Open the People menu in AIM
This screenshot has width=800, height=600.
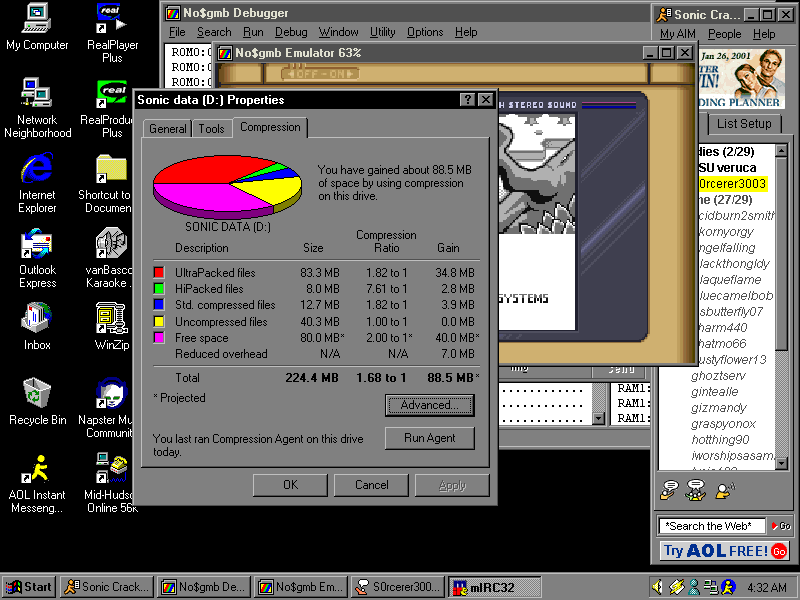pyautogui.click(x=725, y=34)
